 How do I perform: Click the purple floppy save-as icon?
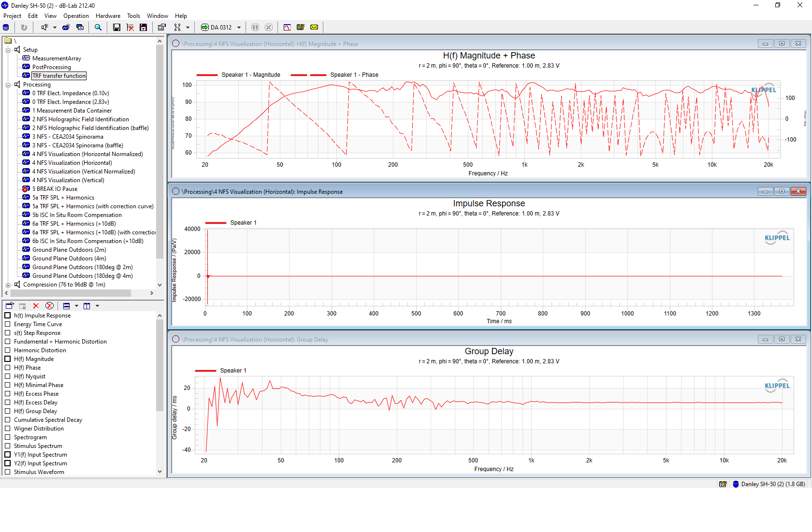[144, 28]
